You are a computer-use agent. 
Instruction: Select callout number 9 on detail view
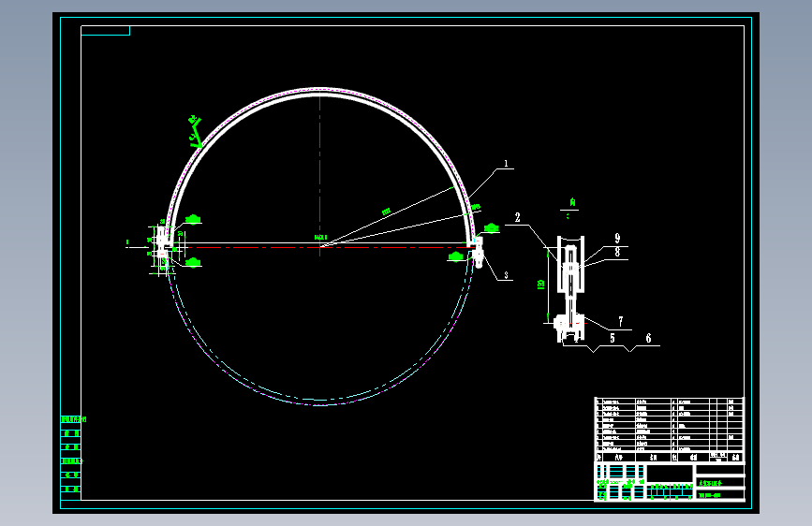[617, 238]
